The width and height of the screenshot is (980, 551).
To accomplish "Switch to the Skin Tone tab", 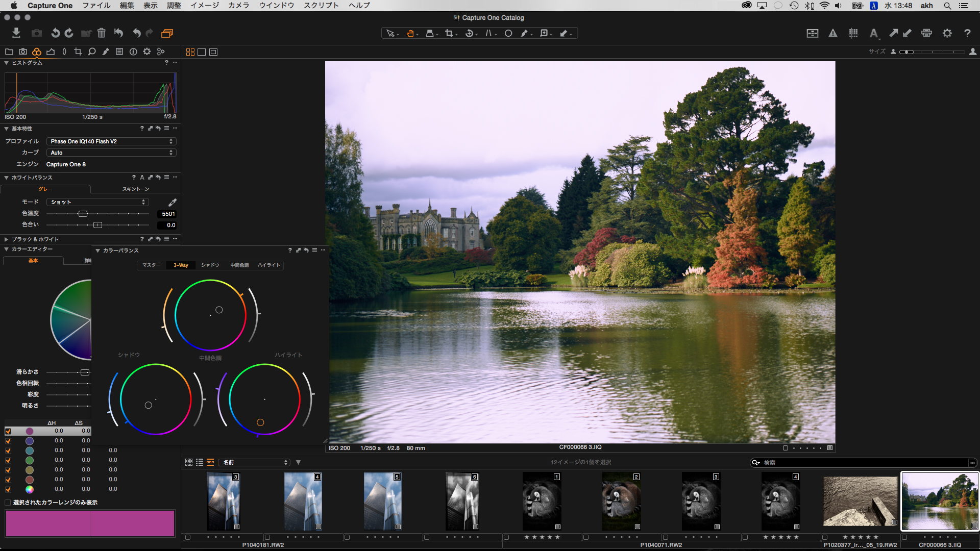I will coord(135,189).
